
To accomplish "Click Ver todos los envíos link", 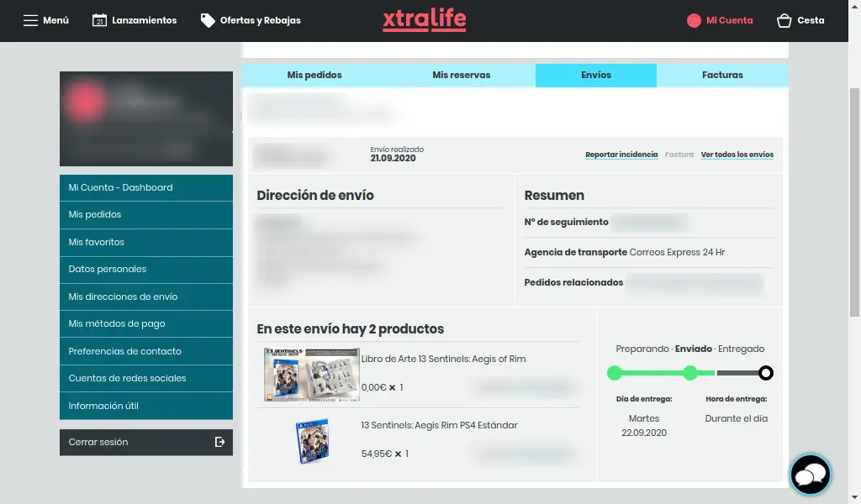I will pyautogui.click(x=737, y=155).
